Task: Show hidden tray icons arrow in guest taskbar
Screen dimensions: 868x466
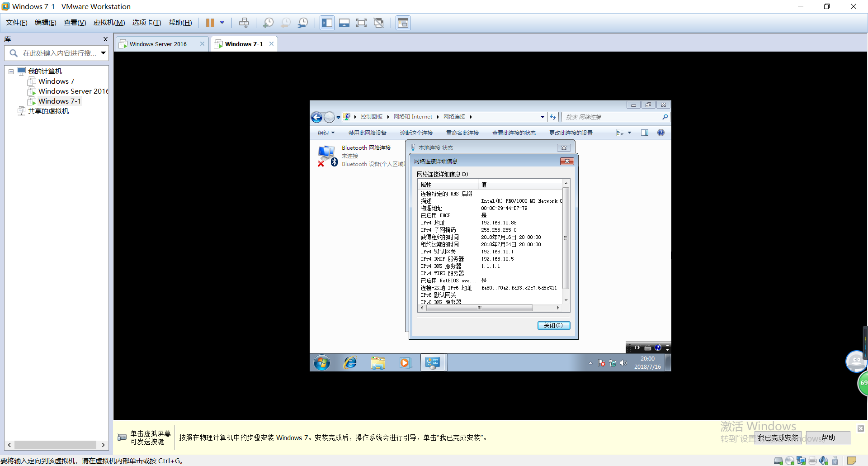Action: point(590,363)
